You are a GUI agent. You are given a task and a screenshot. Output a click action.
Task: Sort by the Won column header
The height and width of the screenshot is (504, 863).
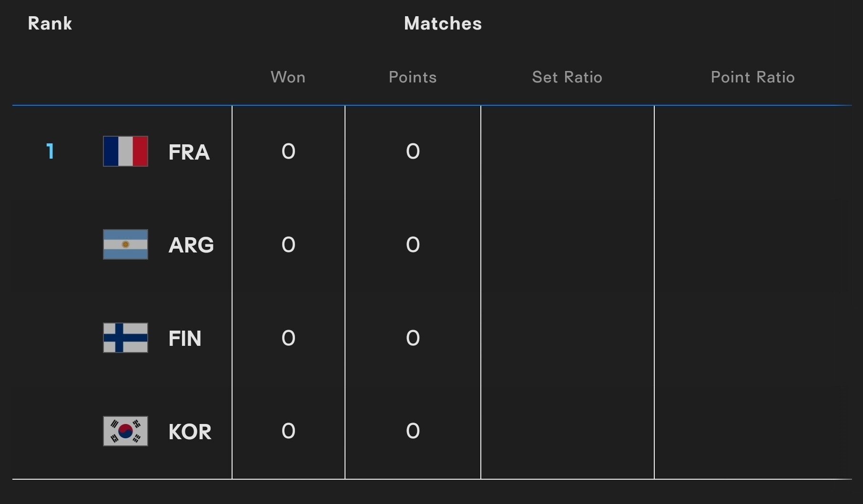tap(288, 77)
